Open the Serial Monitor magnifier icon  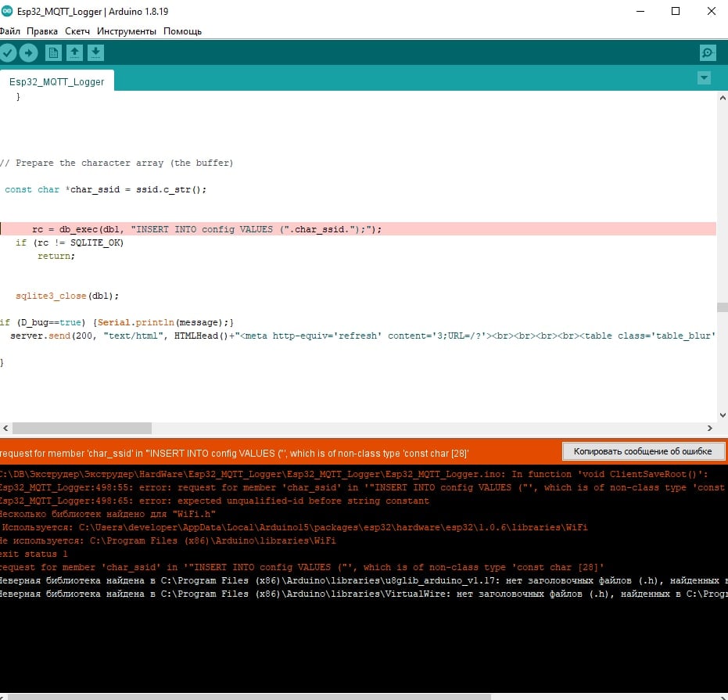707,53
